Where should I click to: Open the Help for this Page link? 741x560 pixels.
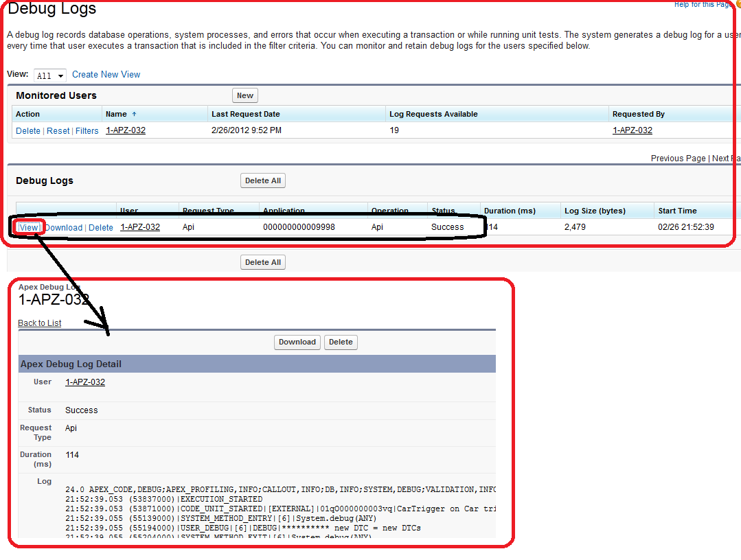(x=702, y=4)
